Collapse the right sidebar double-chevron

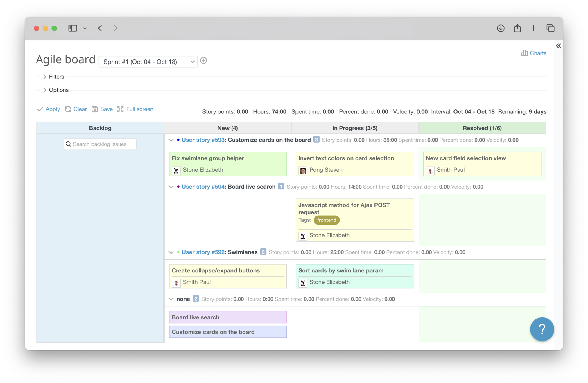pyautogui.click(x=558, y=46)
